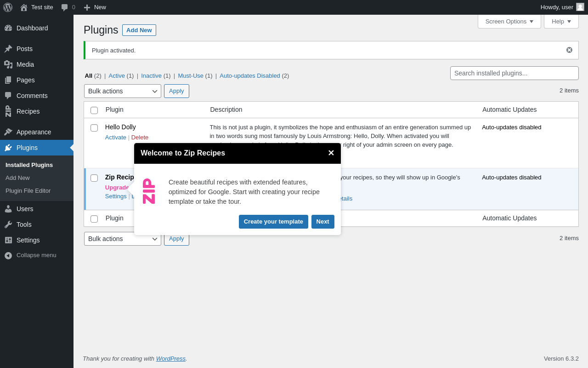Expand the Screen Options panel
Screen dimensions: 588x368
click(509, 21)
